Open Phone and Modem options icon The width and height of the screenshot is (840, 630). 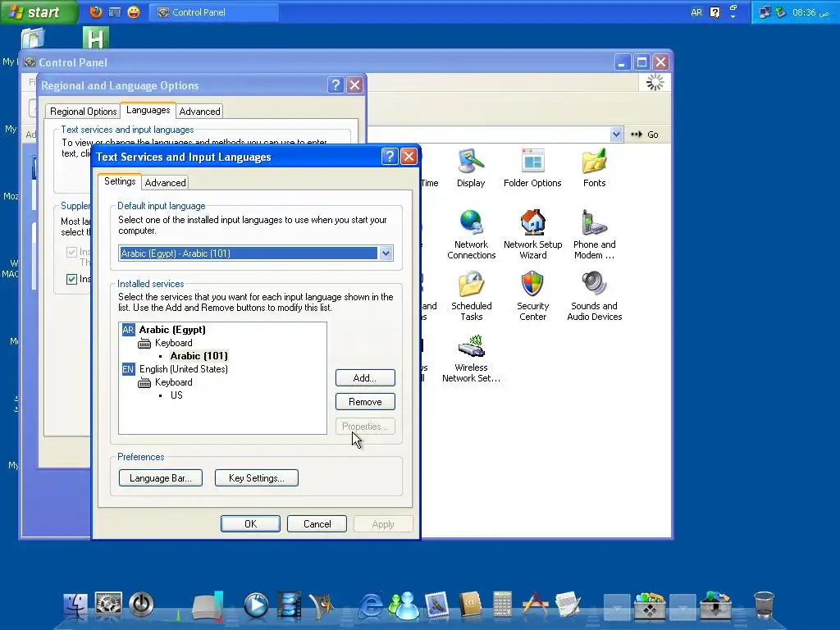click(594, 235)
